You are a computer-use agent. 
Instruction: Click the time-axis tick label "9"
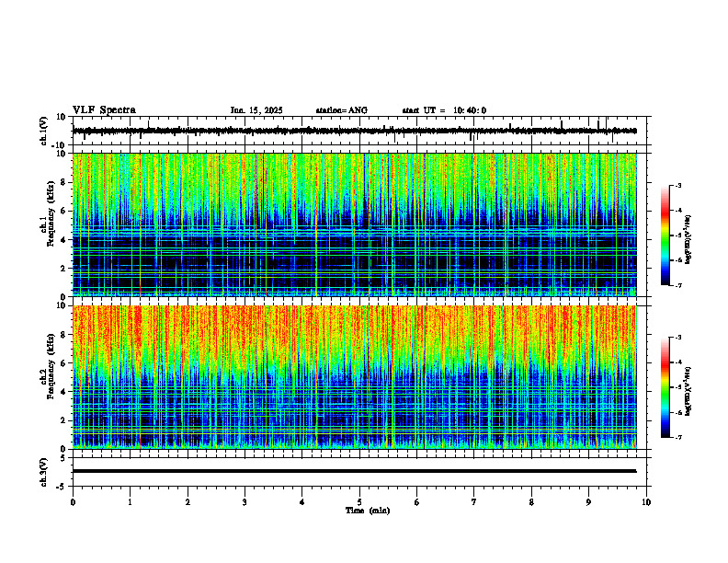point(588,502)
